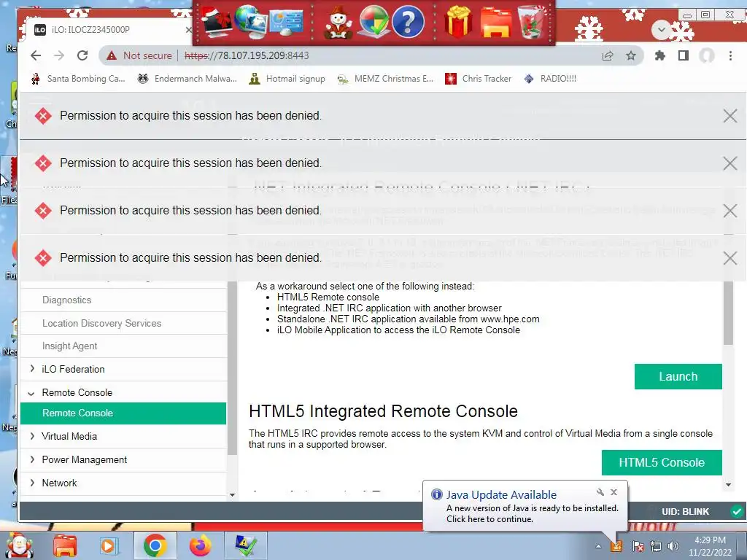Open the file explorer taskbar icon
747x560 pixels.
coord(65,545)
